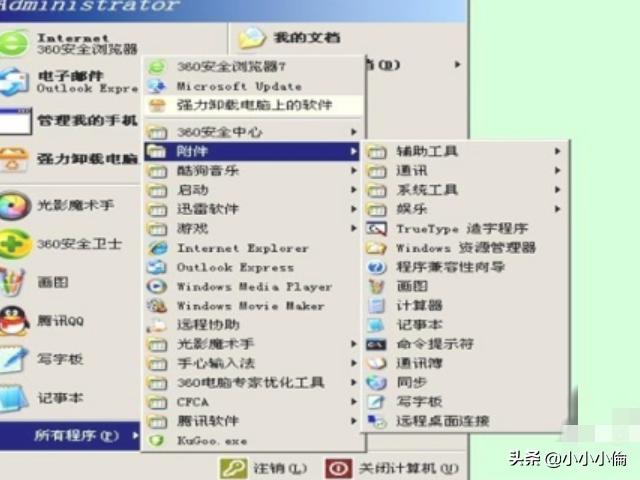Select the 附件 menu entry
The height and width of the screenshot is (480, 640).
[252, 151]
